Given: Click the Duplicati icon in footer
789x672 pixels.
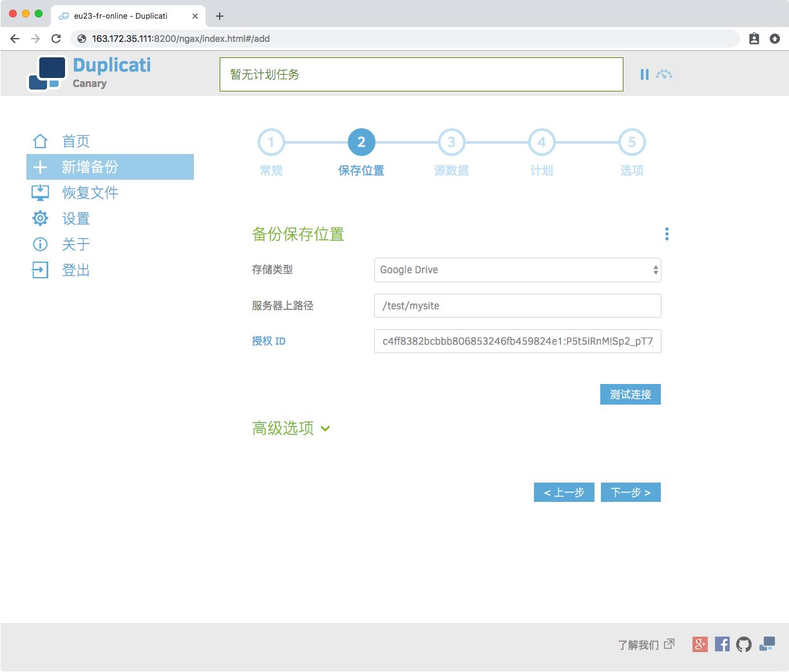Looking at the screenshot, I should 766,644.
